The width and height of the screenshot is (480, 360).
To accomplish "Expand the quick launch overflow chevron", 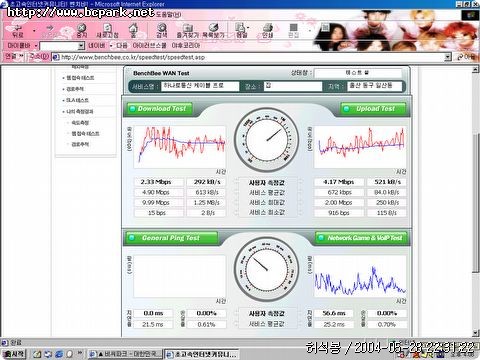I will (80, 353).
